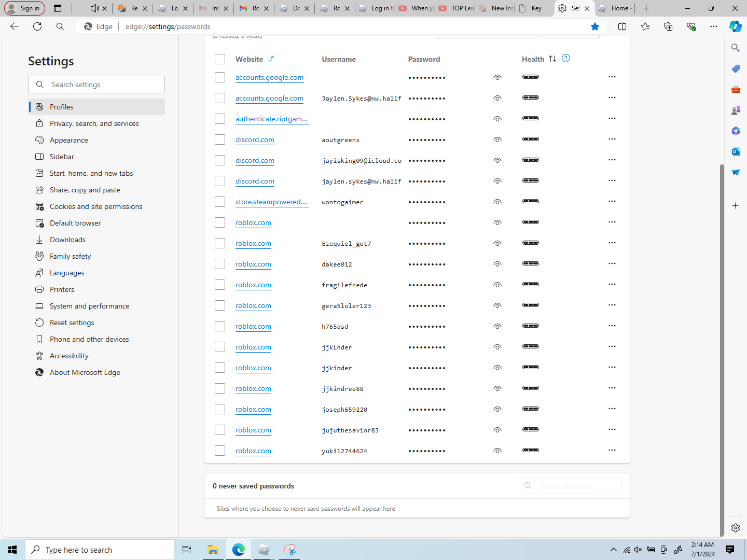Mute the tab using the speaker icon
This screenshot has width=747, height=560.
point(94,8)
